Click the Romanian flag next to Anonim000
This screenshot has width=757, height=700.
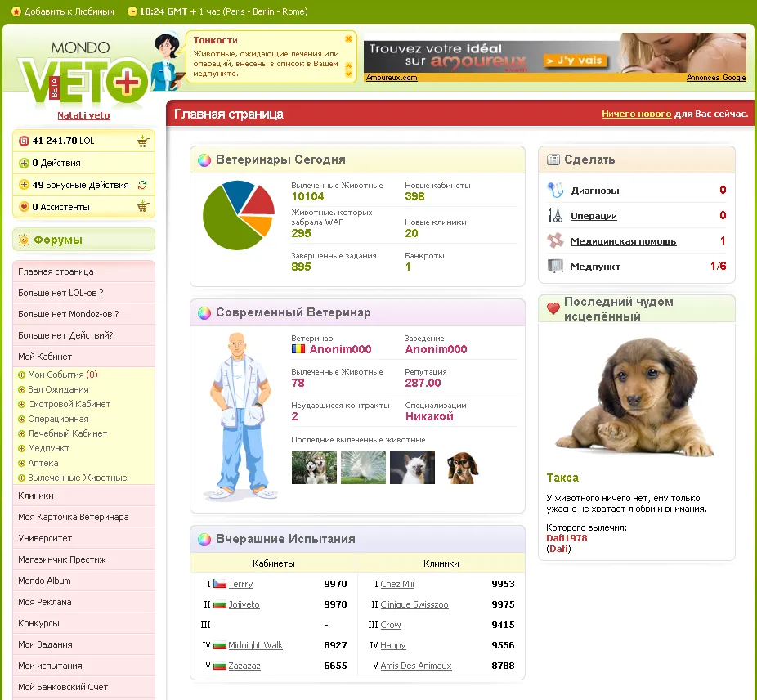coord(298,349)
